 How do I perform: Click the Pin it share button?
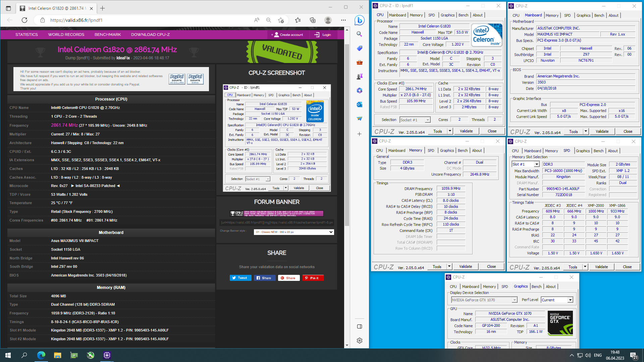point(313,278)
